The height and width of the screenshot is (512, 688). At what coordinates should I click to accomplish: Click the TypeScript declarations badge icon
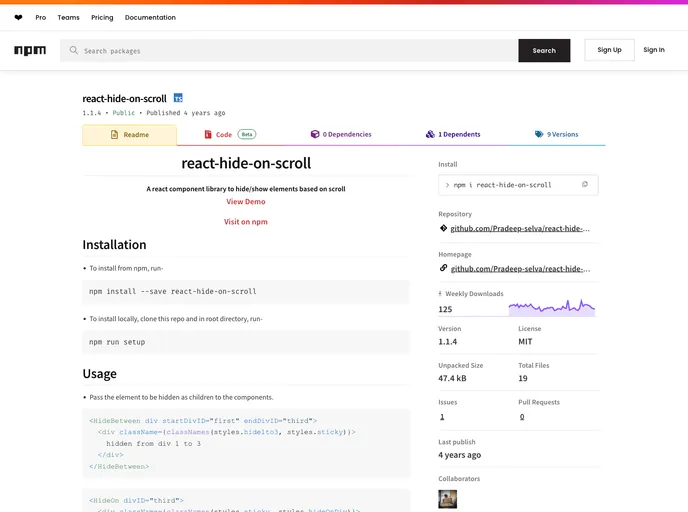click(x=178, y=98)
